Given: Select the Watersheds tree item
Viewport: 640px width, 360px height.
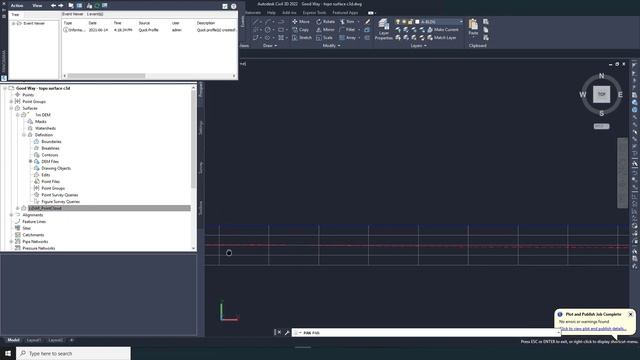Looking at the screenshot, I should (x=45, y=128).
